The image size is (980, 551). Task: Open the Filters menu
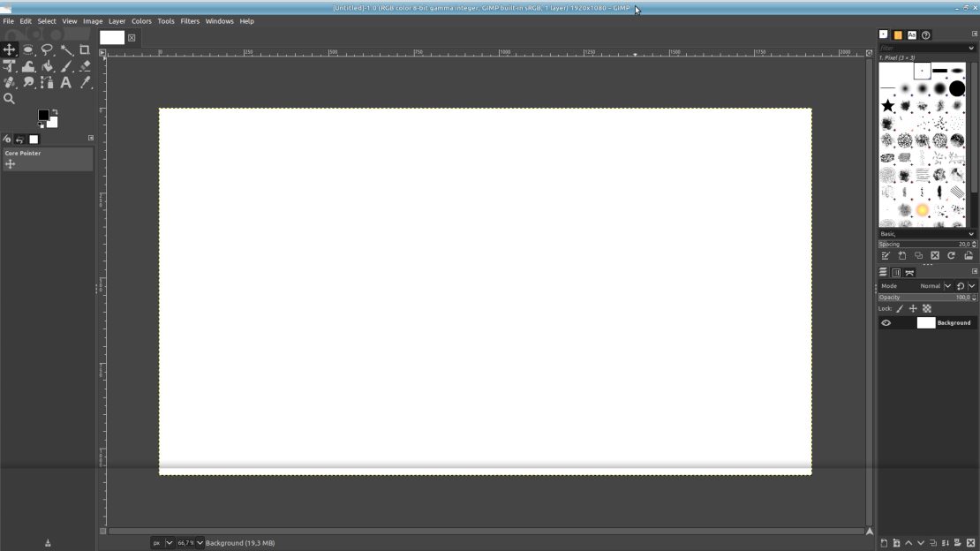point(190,20)
